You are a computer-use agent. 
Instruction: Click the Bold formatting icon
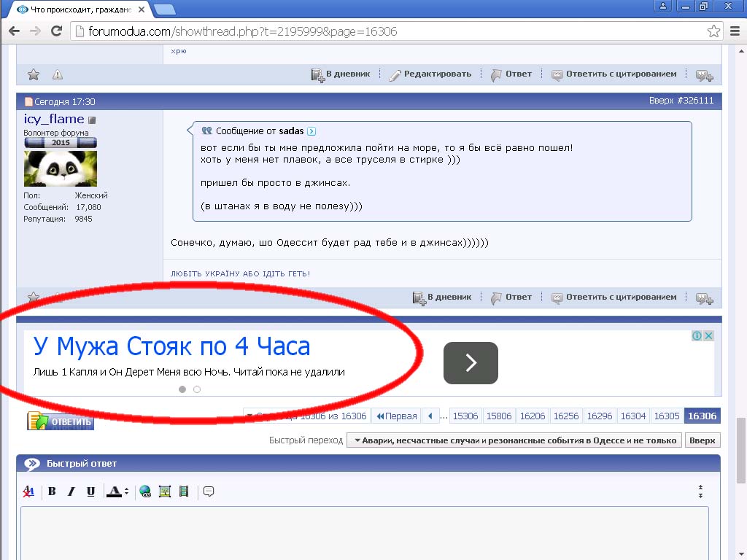(52, 491)
